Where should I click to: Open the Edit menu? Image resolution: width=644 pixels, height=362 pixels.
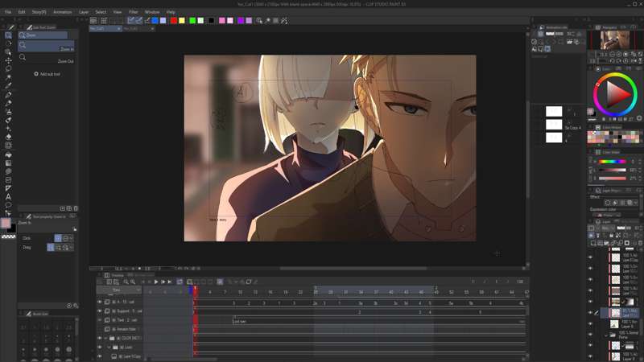coord(22,12)
